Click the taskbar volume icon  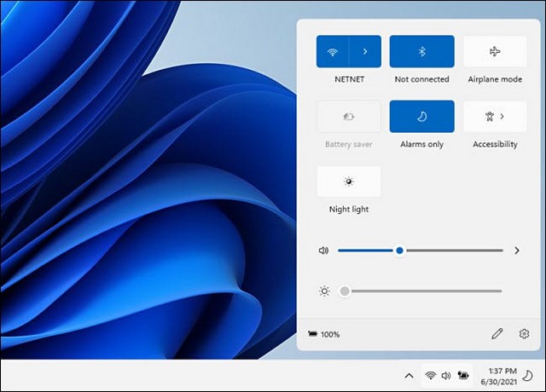click(x=445, y=375)
